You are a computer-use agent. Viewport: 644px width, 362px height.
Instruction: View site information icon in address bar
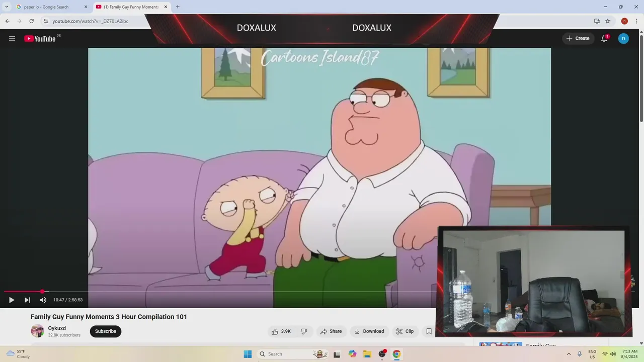46,21
